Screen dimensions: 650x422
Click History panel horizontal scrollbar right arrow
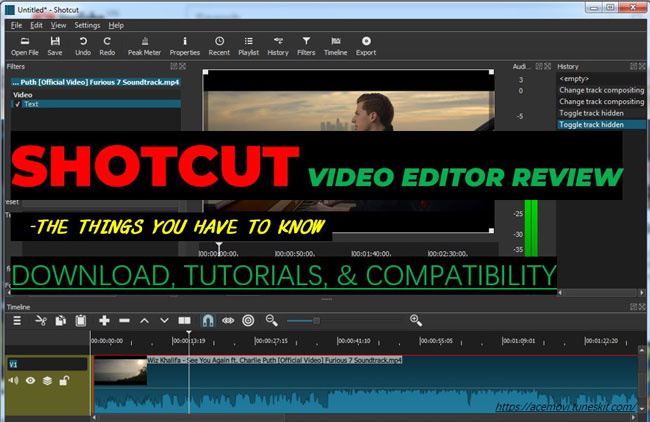coord(643,292)
